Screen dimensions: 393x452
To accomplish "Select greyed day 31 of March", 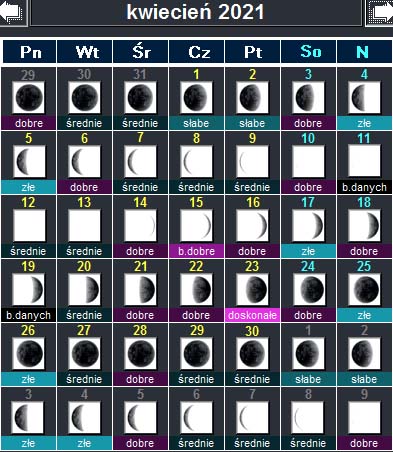I will (x=140, y=74).
